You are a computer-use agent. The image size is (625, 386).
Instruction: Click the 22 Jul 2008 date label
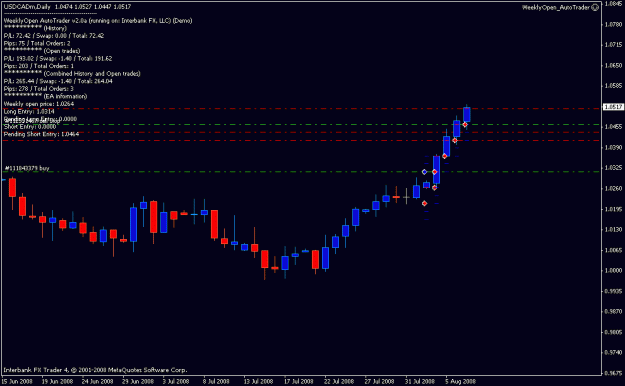click(x=339, y=382)
